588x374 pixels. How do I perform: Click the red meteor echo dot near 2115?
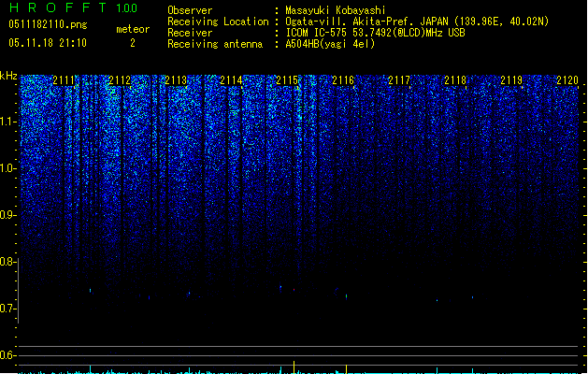coord(294,290)
